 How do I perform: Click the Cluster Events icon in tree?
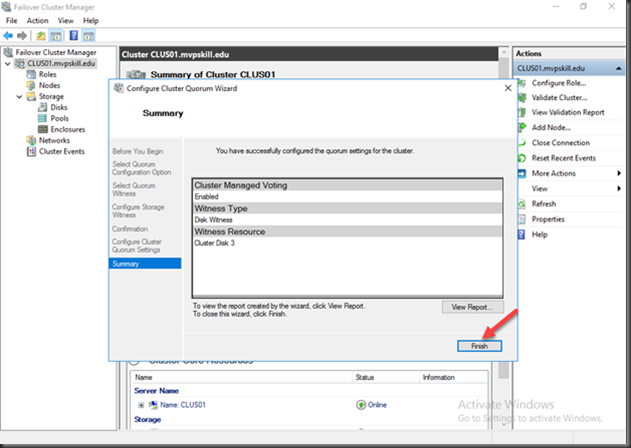pos(31,151)
